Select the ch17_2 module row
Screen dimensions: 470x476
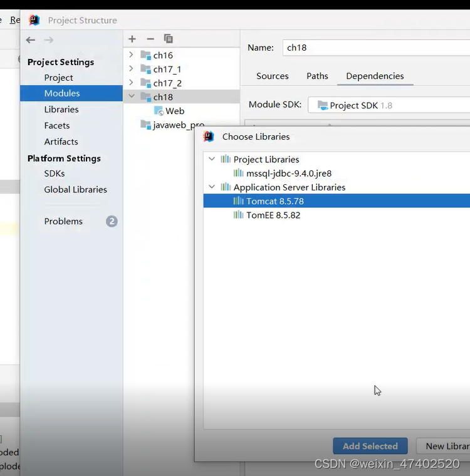[x=182, y=83]
